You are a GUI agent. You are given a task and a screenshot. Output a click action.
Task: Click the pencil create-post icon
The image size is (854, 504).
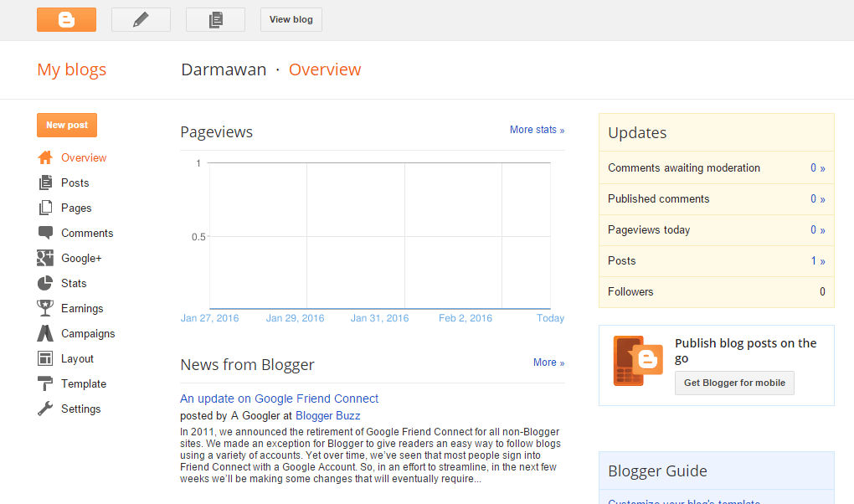click(141, 19)
